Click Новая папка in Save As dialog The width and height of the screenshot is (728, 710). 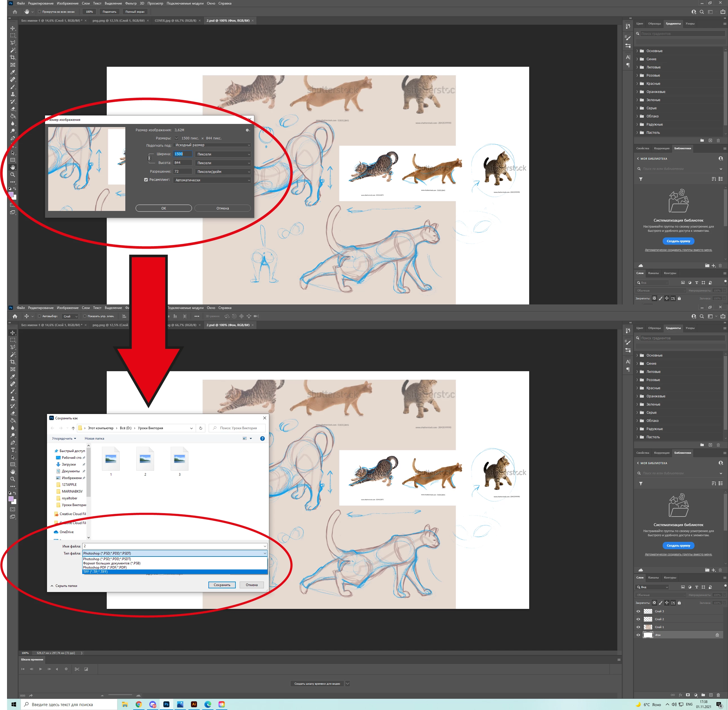pos(94,439)
